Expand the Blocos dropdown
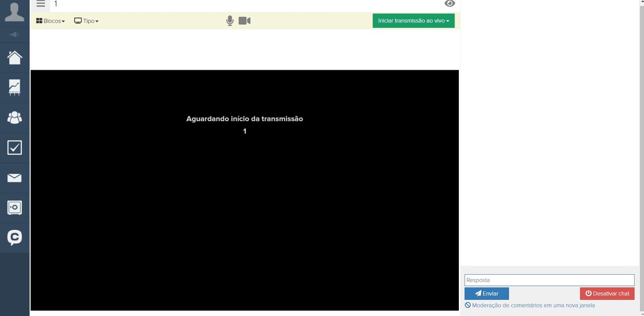The height and width of the screenshot is (316, 644). pos(50,21)
